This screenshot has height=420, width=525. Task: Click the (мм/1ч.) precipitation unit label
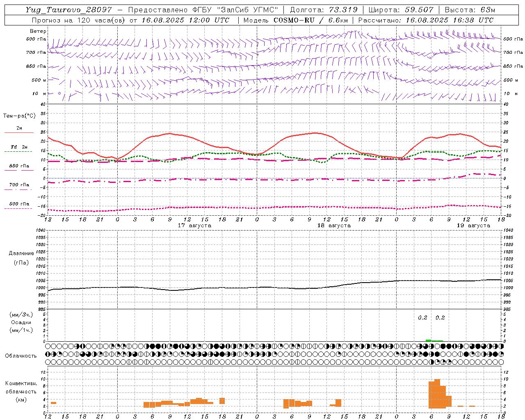21,330
